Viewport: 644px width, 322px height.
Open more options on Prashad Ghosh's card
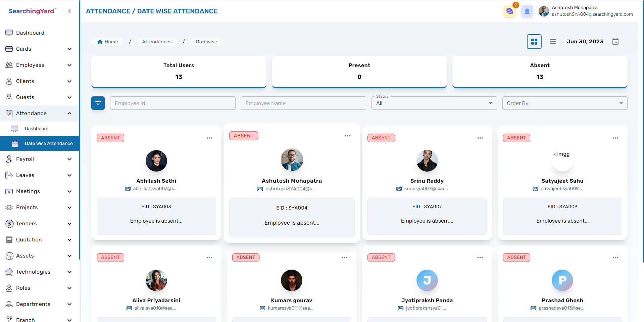pyautogui.click(x=615, y=258)
